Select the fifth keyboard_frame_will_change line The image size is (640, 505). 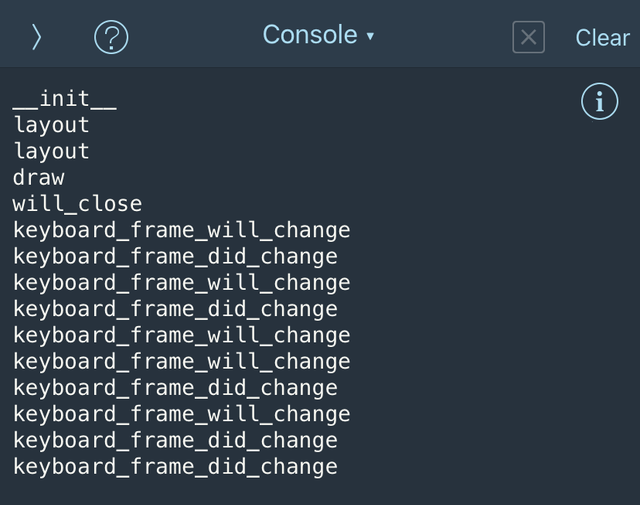pyautogui.click(x=182, y=414)
